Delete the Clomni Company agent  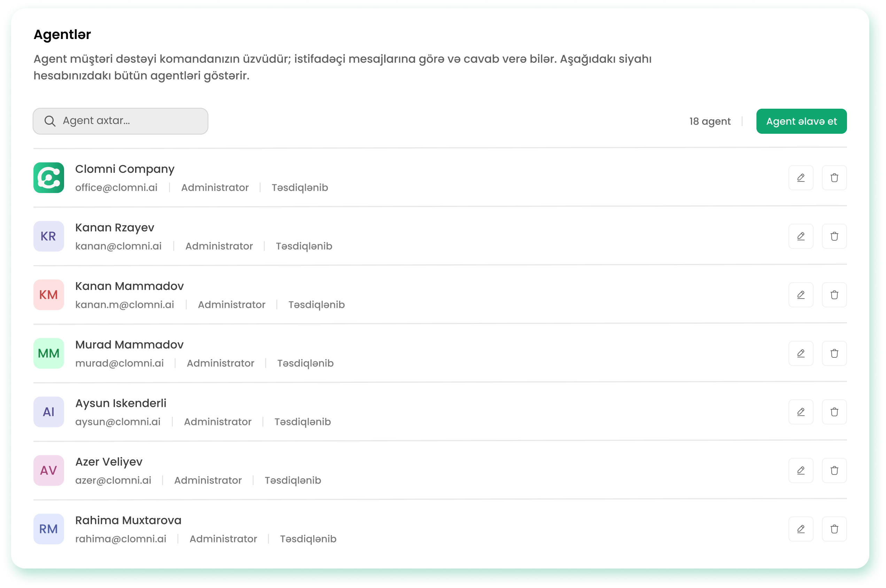coord(834,178)
